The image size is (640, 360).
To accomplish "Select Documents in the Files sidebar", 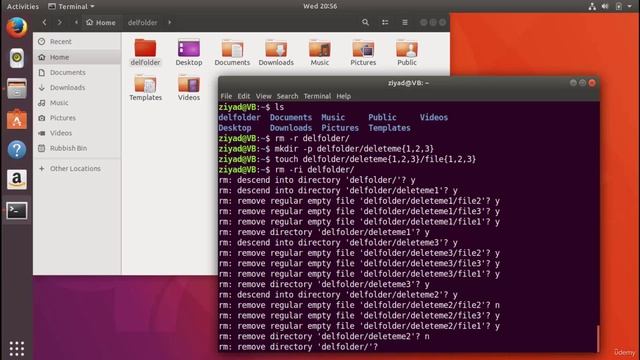I will (77, 72).
